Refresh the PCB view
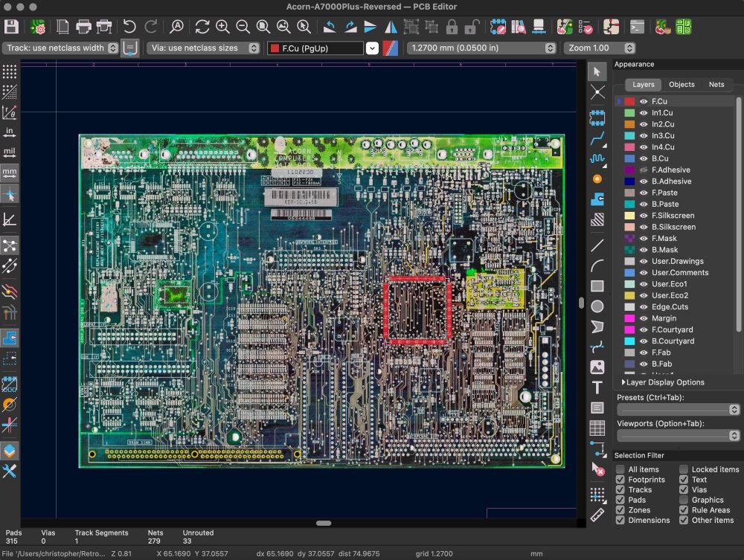This screenshot has height=560, width=744. tap(202, 27)
